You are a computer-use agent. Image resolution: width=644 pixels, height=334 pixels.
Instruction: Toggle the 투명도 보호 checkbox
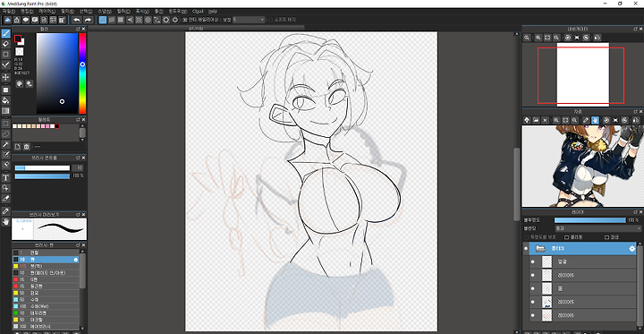527,237
